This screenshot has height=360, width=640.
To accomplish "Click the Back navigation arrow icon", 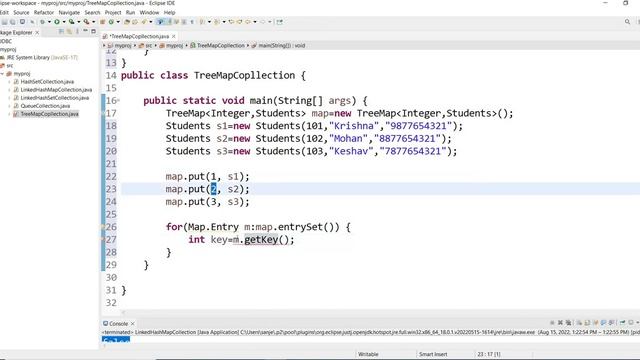I will pos(248,22).
